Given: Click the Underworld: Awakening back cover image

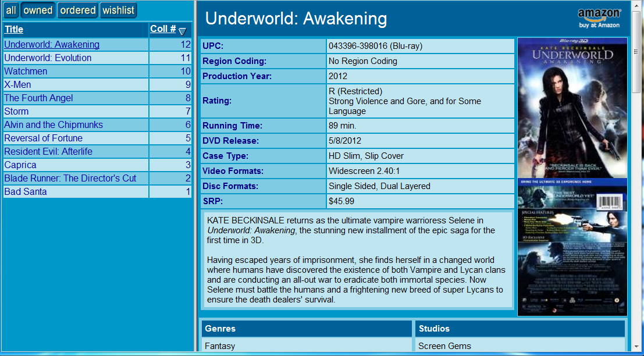Looking at the screenshot, I should coord(572,247).
